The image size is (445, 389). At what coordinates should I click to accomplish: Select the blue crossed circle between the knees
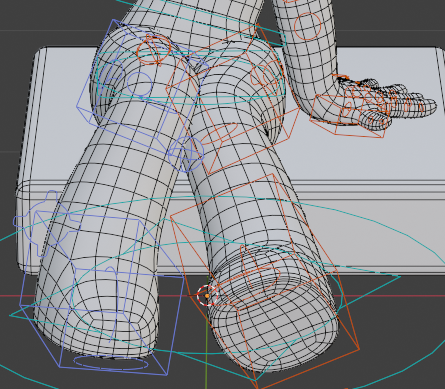pos(186,154)
